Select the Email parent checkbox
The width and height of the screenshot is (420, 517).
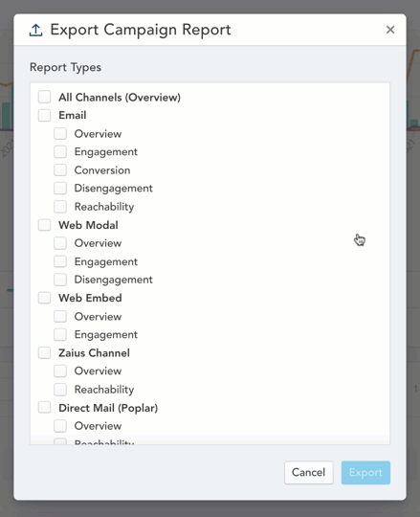[x=44, y=115]
